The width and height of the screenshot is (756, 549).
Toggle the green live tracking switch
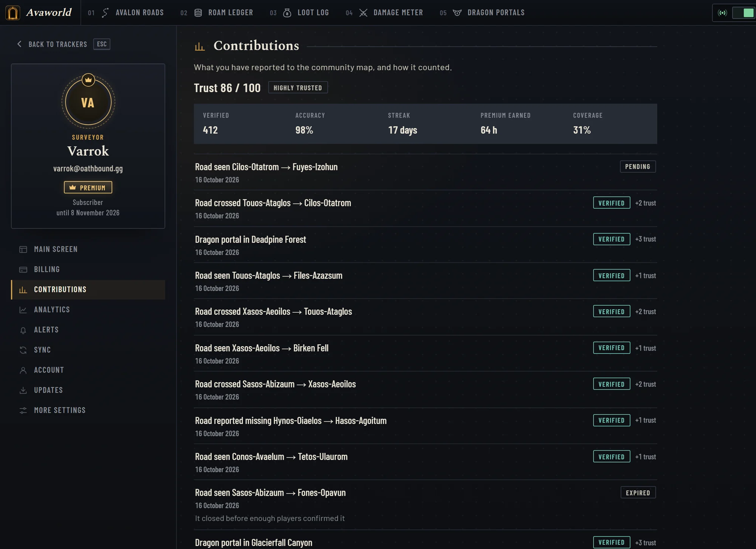744,12
